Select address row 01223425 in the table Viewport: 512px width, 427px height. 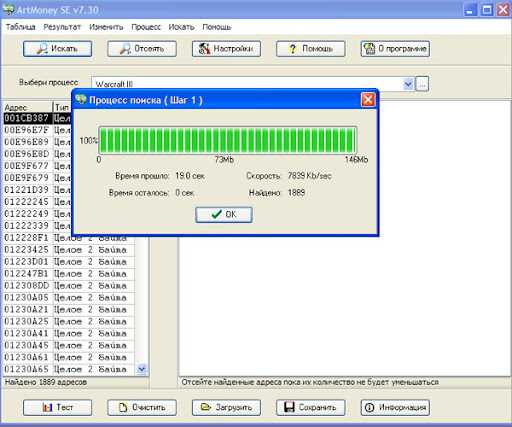(x=69, y=250)
